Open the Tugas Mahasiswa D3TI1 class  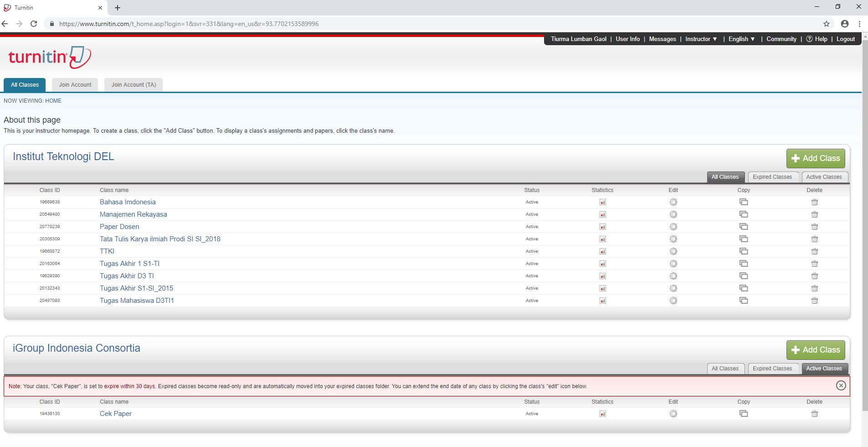(137, 301)
